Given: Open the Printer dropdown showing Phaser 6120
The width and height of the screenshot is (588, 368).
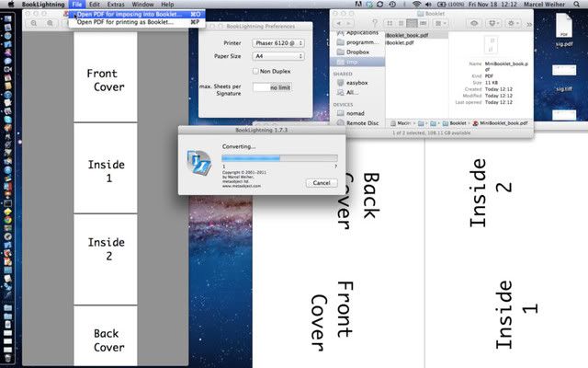Looking at the screenshot, I should coord(278,43).
